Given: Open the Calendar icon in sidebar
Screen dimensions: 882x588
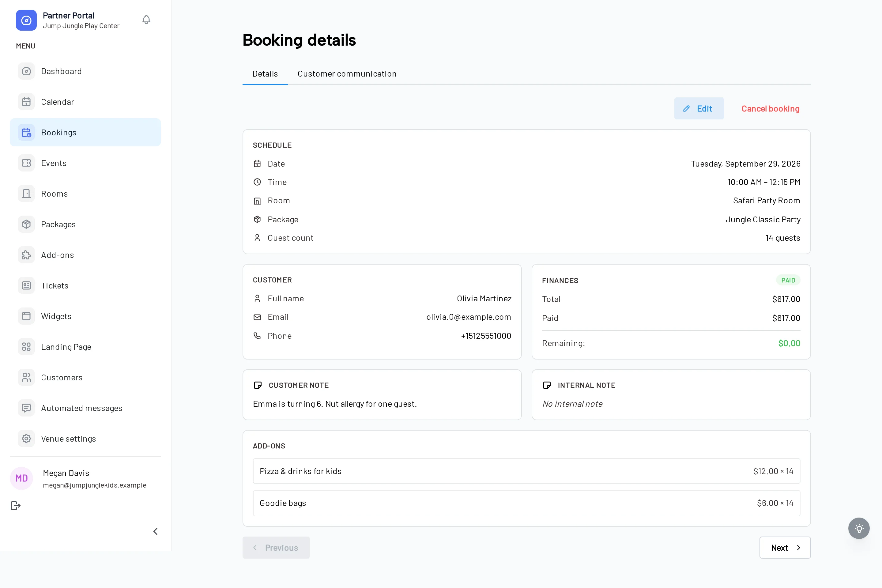Looking at the screenshot, I should point(26,102).
